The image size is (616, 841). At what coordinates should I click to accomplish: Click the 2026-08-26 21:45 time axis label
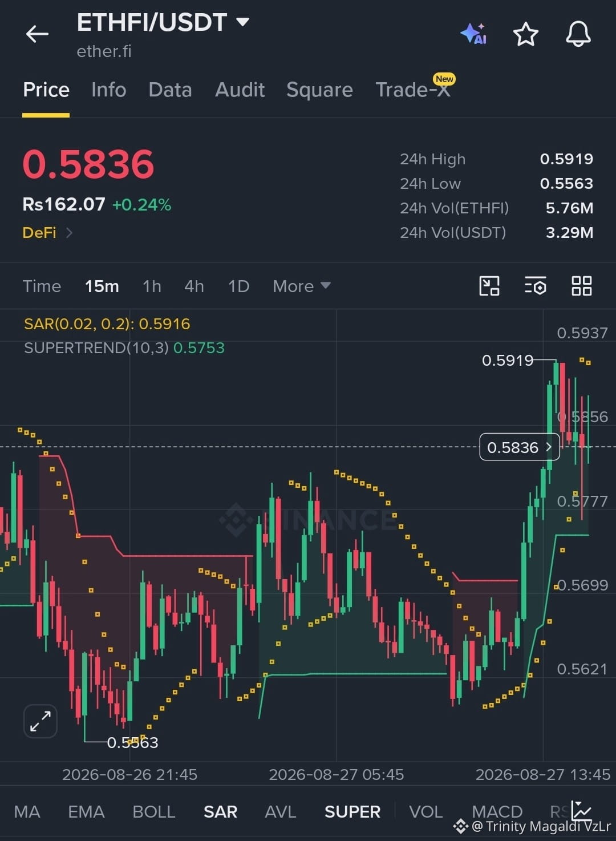pyautogui.click(x=129, y=774)
